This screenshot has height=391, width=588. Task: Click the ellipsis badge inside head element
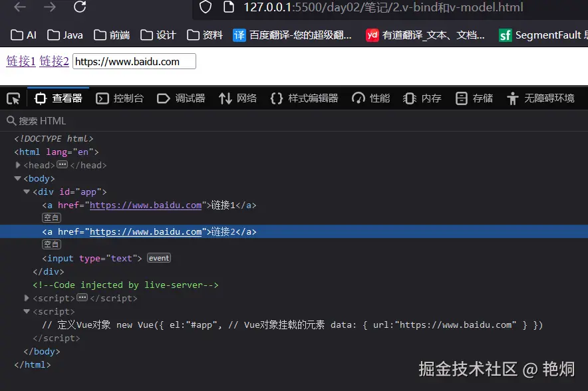click(63, 164)
